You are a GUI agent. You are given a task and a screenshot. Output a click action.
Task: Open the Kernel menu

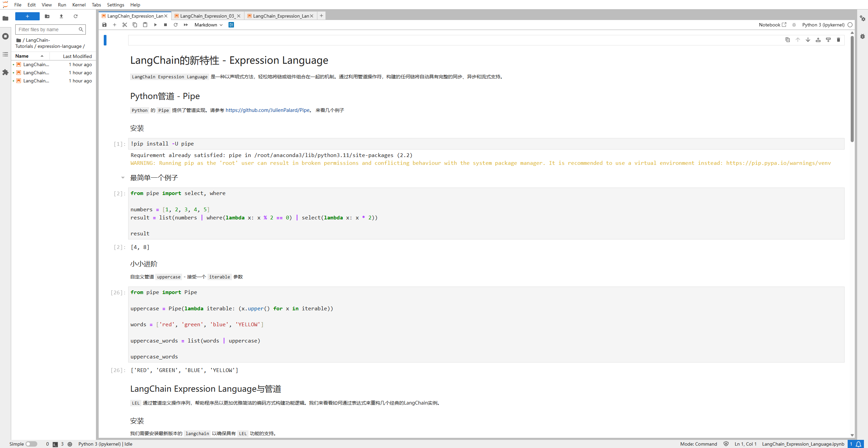click(x=79, y=5)
